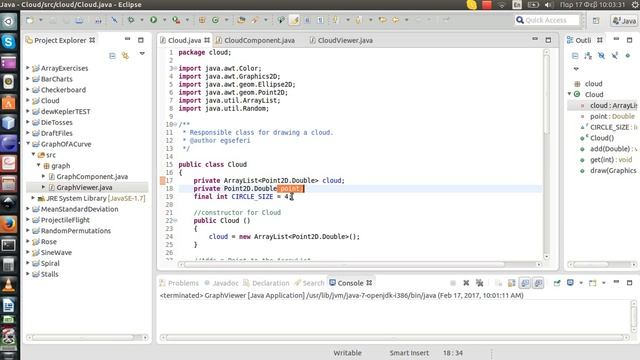
Task: Open the Javadoc tab
Action: (221, 283)
